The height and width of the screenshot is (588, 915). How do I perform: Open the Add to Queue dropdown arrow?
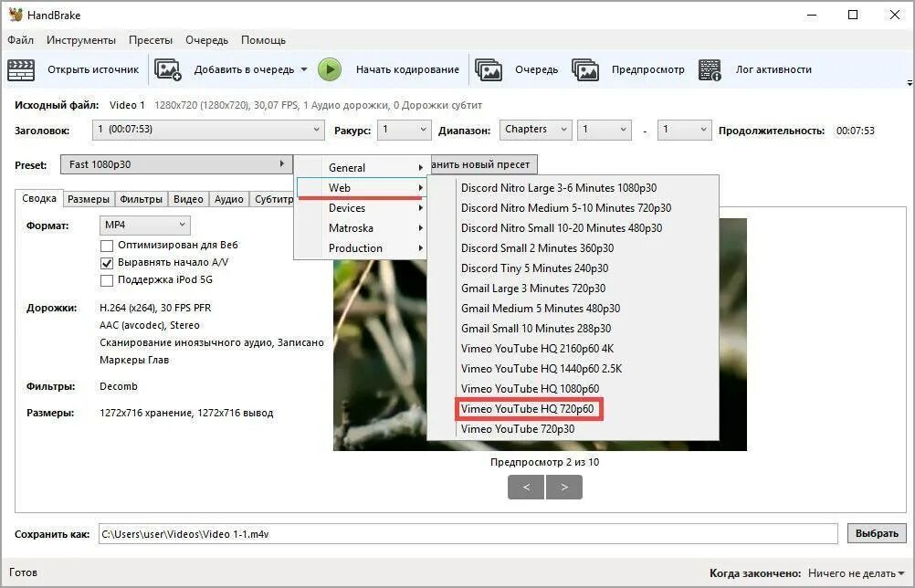click(304, 69)
